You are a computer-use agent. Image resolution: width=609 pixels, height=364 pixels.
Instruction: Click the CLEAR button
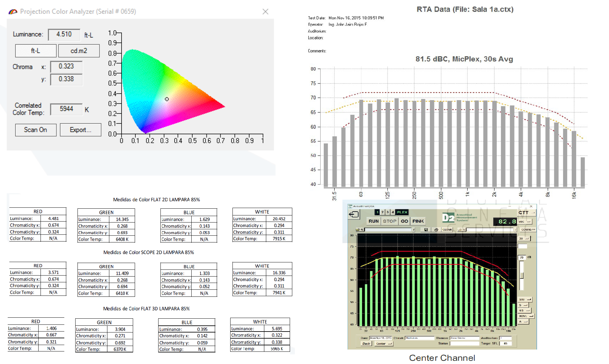[x=447, y=230]
